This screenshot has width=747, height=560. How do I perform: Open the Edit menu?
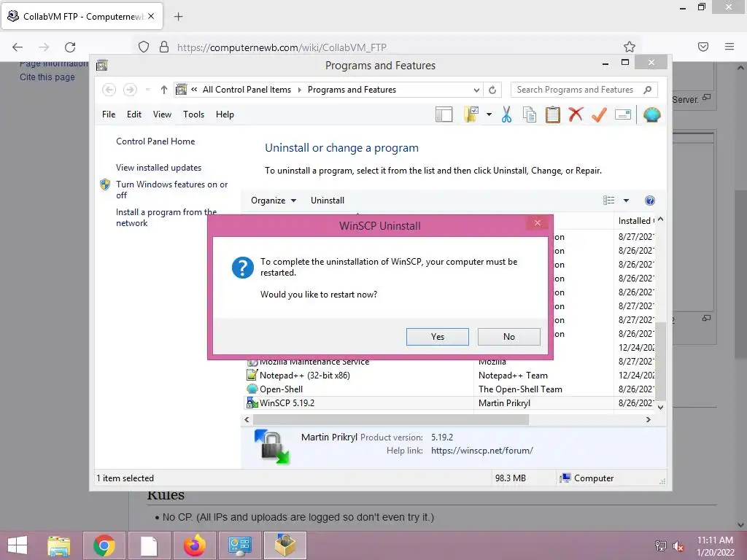pyautogui.click(x=134, y=114)
